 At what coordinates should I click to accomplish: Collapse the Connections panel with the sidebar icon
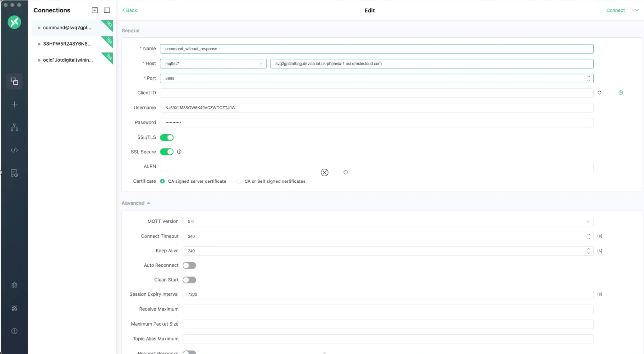(107, 10)
